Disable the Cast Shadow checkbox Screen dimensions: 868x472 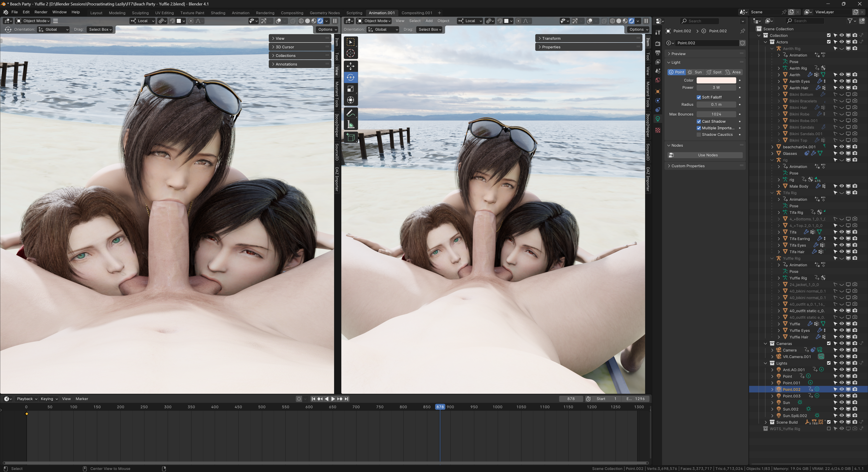(x=699, y=122)
